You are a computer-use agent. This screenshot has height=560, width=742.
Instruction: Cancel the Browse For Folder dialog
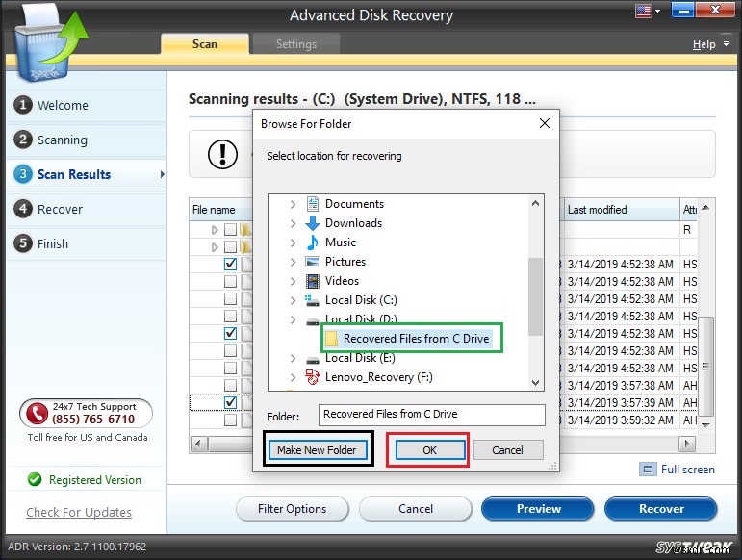[x=508, y=449]
